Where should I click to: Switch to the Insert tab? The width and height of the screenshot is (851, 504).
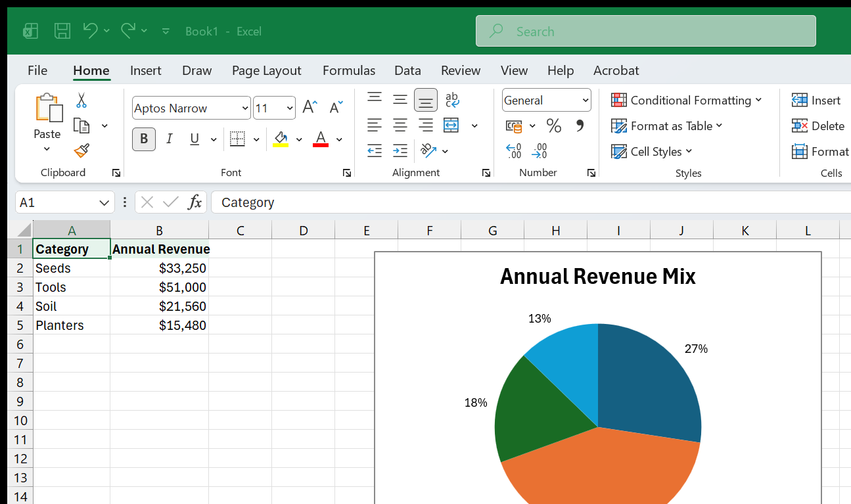146,70
